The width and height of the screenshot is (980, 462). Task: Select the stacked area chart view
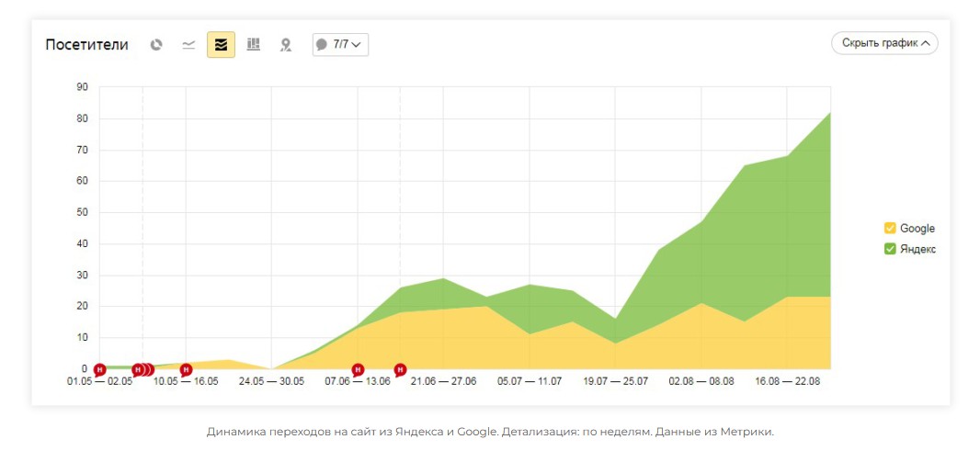222,44
